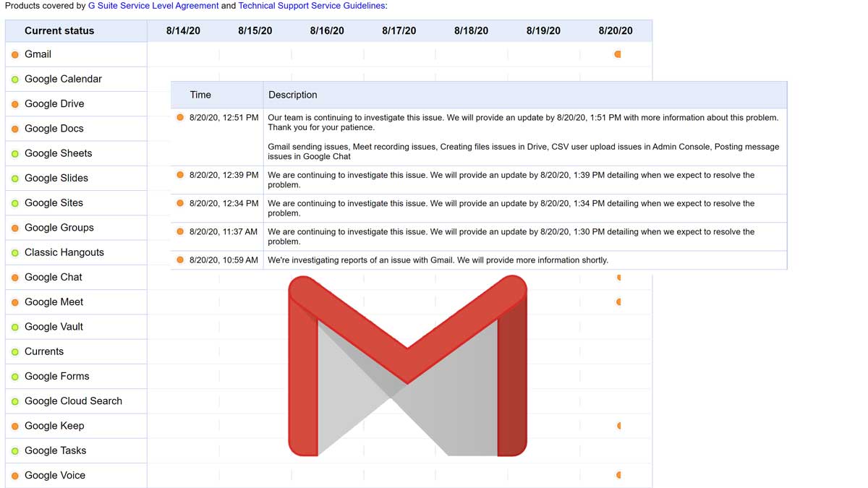Click the orange status indicator for Google Drive

[13, 103]
